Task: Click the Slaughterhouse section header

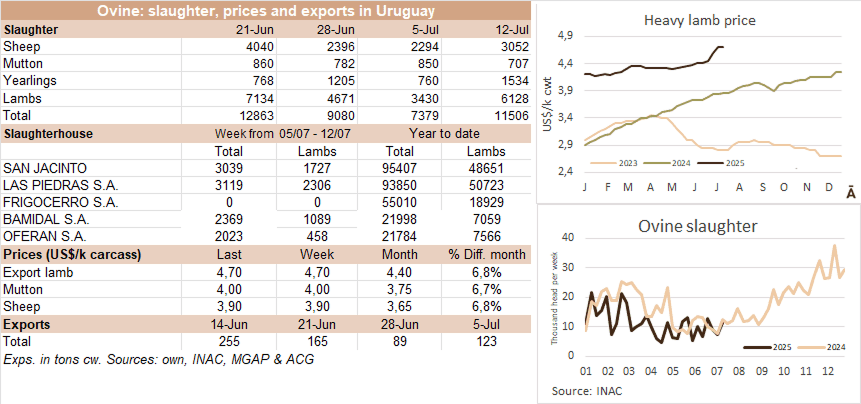Action: click(50, 132)
